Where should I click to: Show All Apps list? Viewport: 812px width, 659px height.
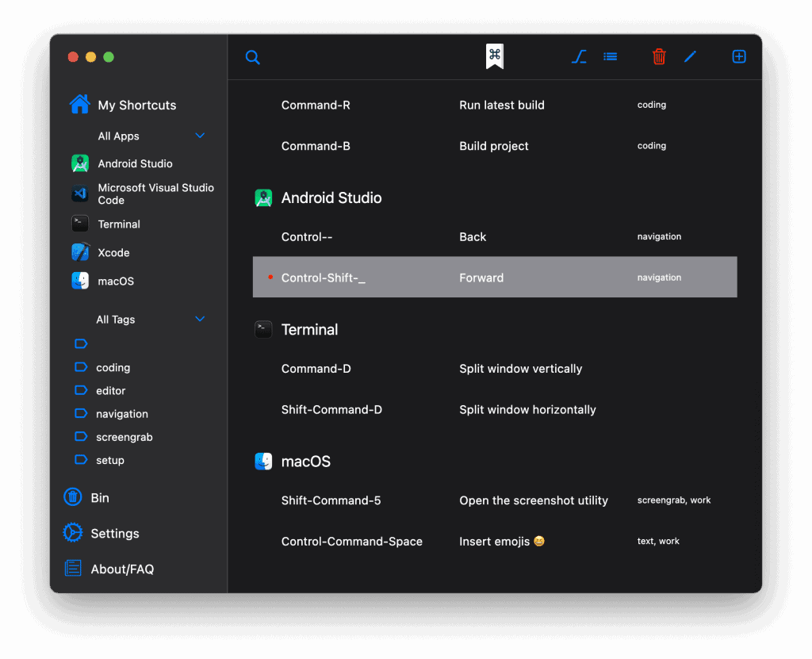tap(119, 136)
